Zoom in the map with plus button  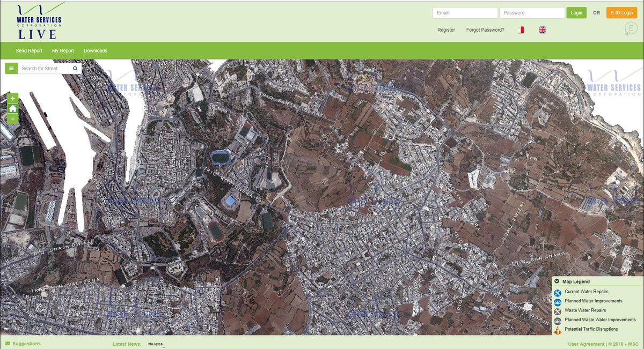12,99
